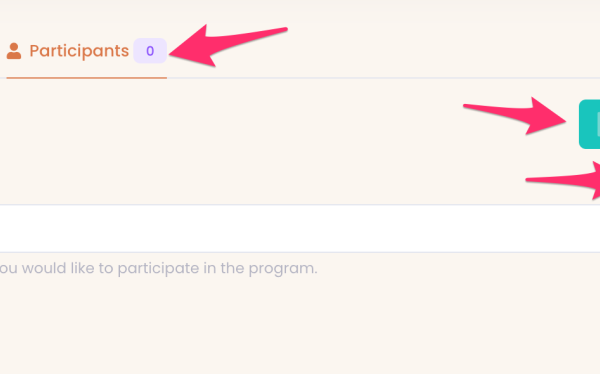Click the pink arrow pointing at teal button

pyautogui.click(x=514, y=116)
